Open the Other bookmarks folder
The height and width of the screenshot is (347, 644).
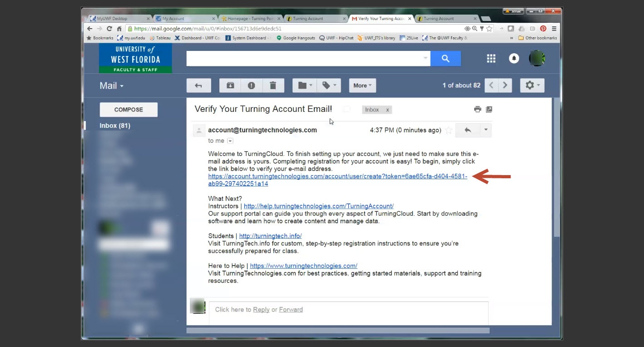point(537,38)
